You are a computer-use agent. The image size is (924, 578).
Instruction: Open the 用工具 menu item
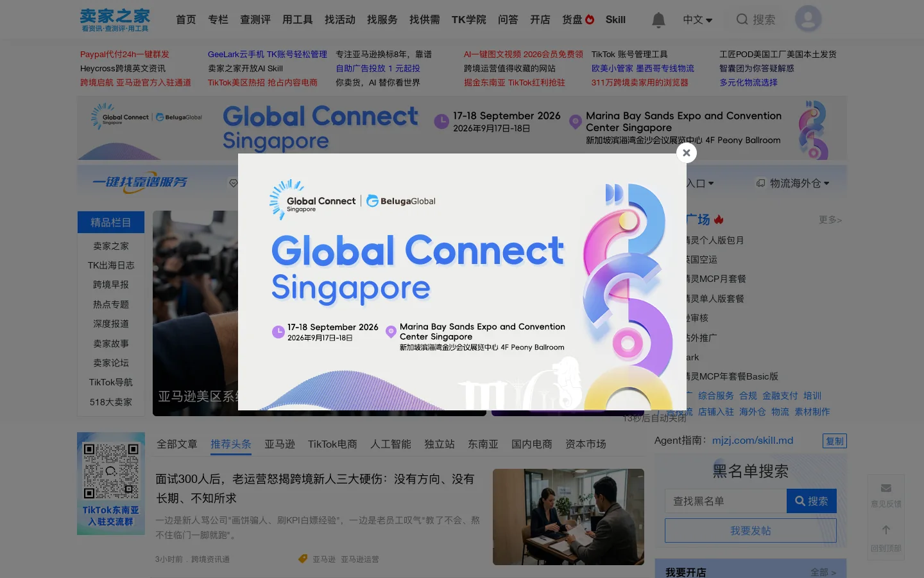[298, 20]
